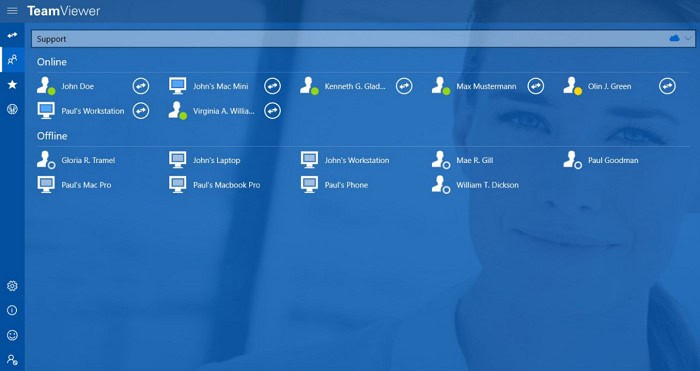Start connection with Max Mustermann
This screenshot has height=371, width=700.
pyautogui.click(x=536, y=86)
